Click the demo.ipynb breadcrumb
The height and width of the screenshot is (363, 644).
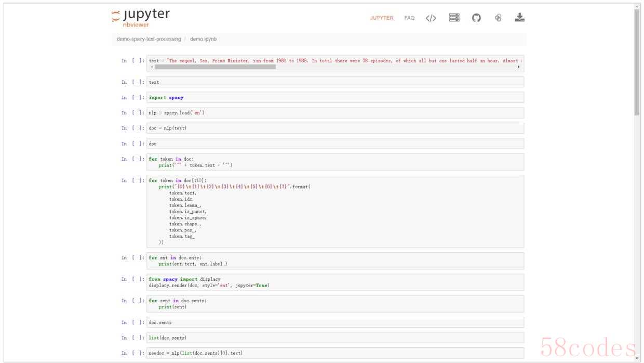203,39
